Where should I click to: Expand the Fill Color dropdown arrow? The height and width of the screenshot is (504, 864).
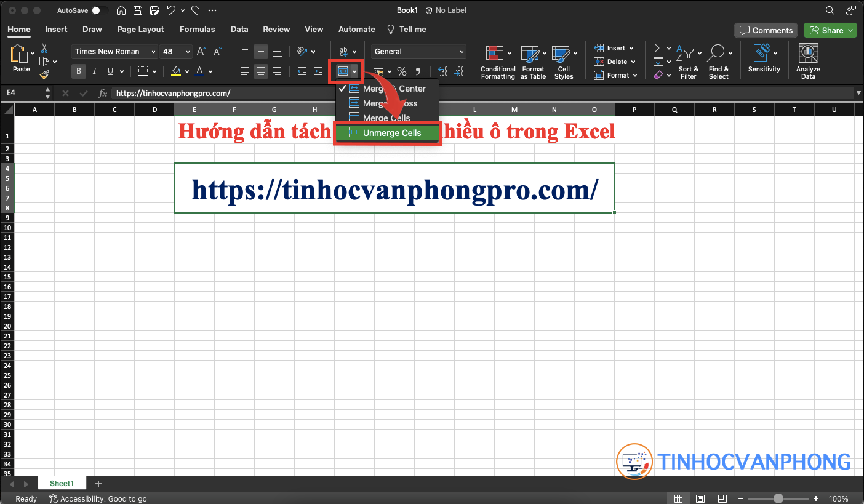pyautogui.click(x=186, y=71)
